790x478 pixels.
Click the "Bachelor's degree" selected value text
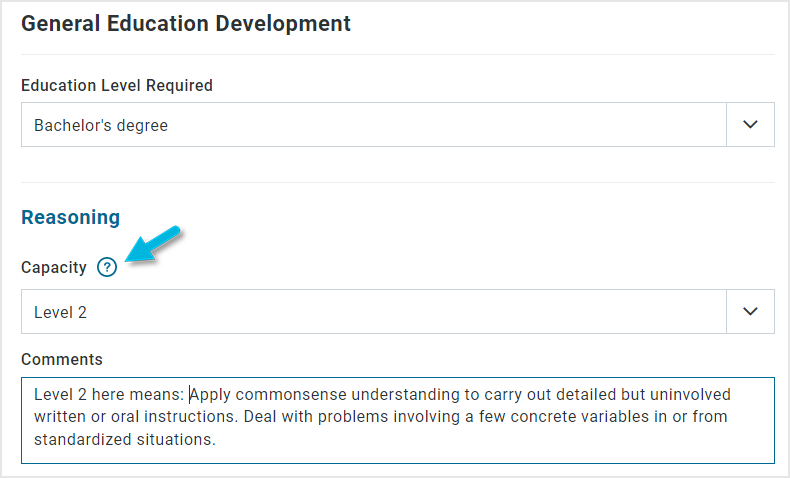[101, 125]
